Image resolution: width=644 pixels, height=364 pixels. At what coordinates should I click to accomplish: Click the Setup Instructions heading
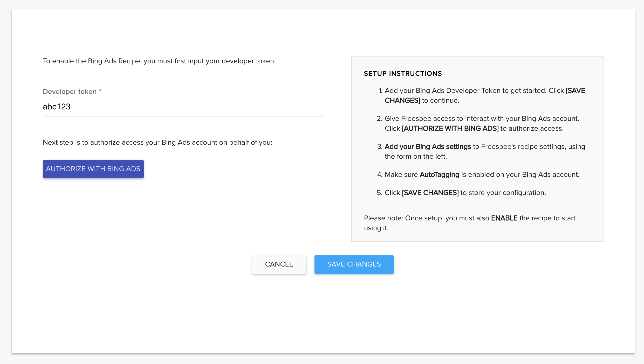coord(403,74)
